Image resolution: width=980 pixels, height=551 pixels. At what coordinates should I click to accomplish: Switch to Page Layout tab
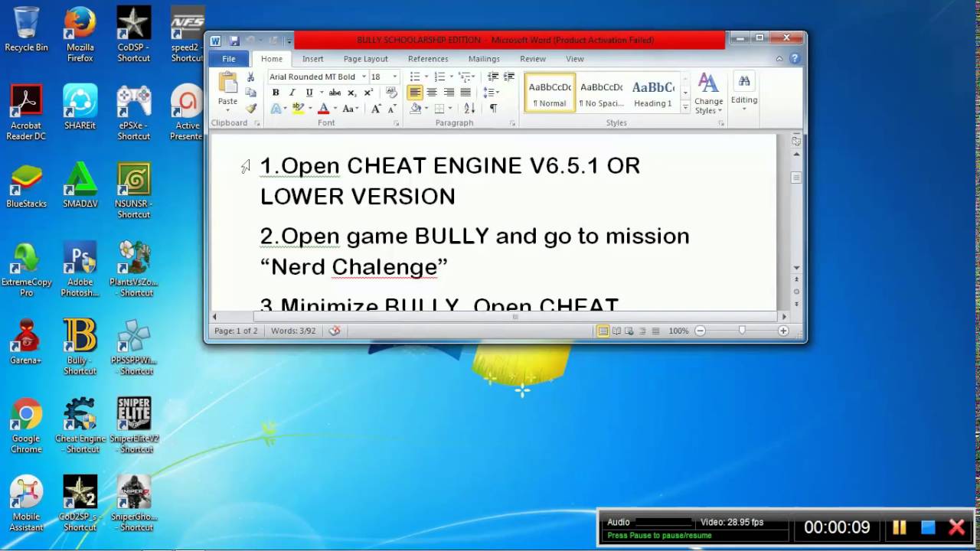coord(365,59)
